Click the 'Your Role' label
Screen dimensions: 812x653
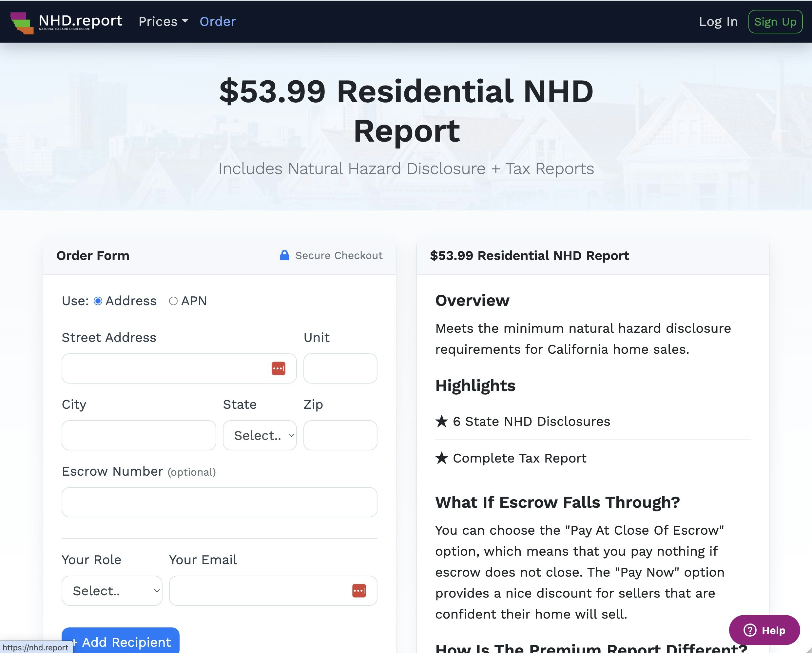91,560
